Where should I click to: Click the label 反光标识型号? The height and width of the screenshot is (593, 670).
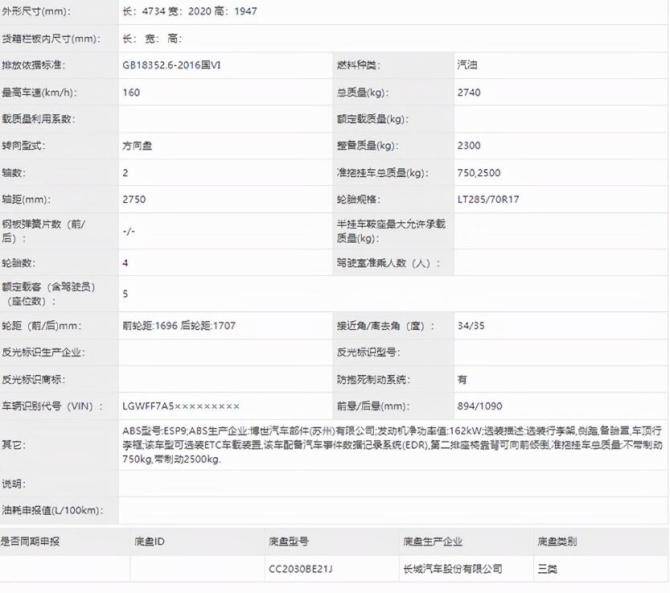368,352
